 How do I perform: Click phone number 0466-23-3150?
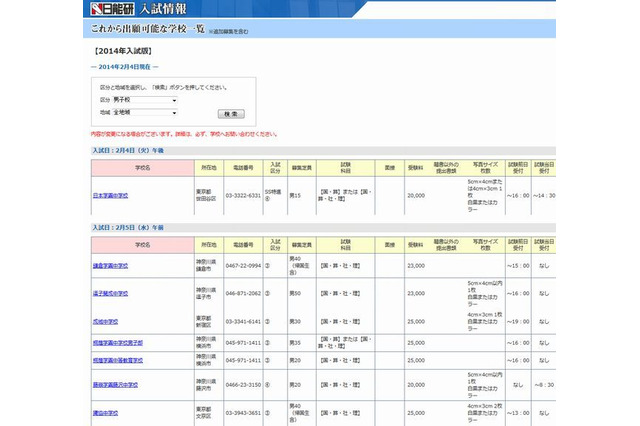click(243, 385)
